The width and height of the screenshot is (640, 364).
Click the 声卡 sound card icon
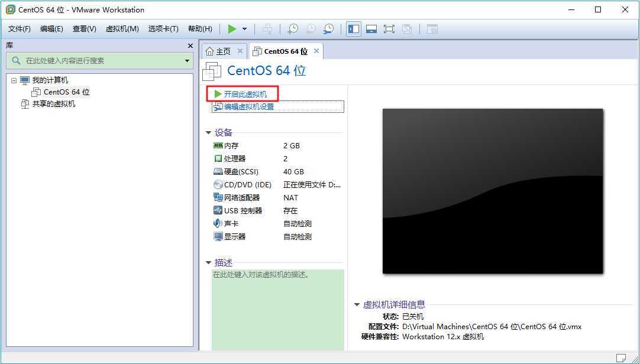coord(218,223)
